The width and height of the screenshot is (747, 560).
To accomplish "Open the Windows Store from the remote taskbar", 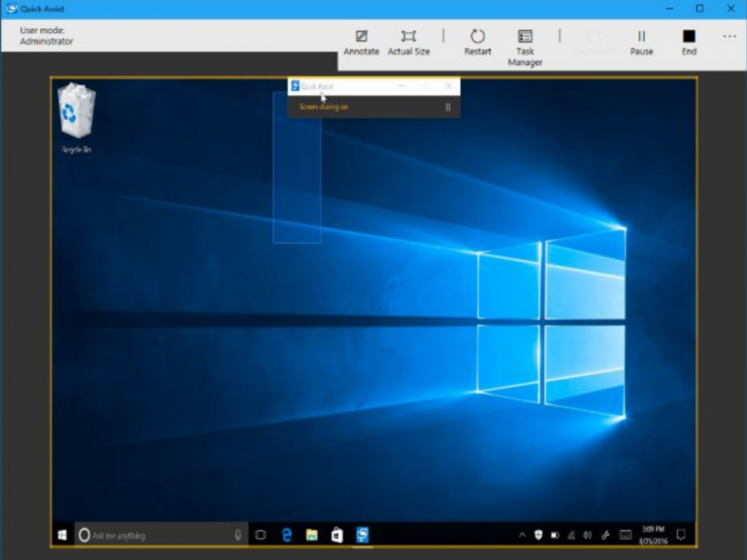I will [337, 536].
